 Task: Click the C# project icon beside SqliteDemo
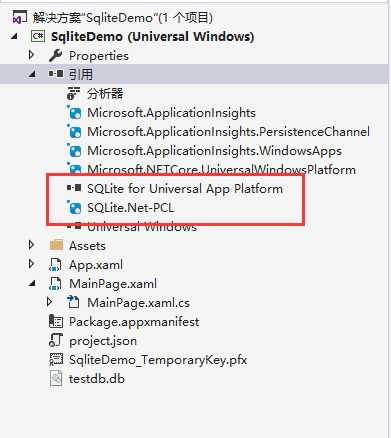38,36
